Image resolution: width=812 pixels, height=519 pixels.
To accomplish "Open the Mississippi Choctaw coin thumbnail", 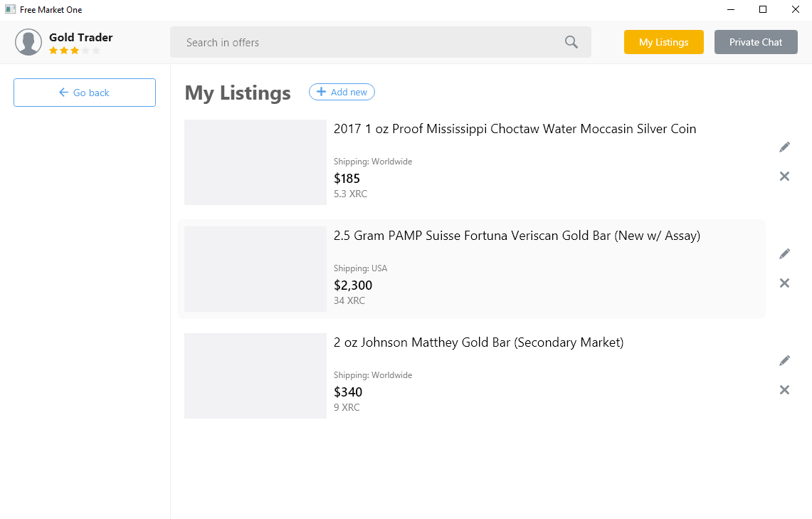I will [x=255, y=162].
